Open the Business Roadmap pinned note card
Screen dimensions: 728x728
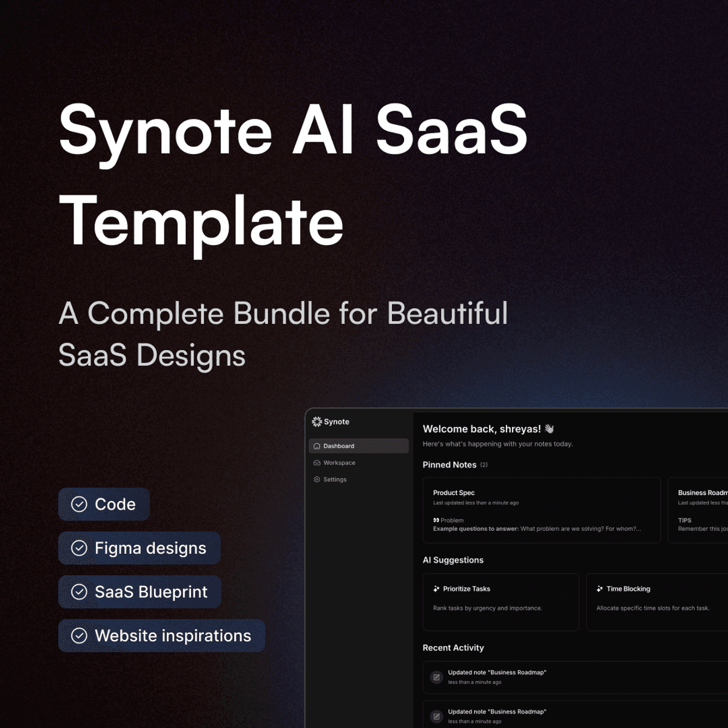pos(698,510)
